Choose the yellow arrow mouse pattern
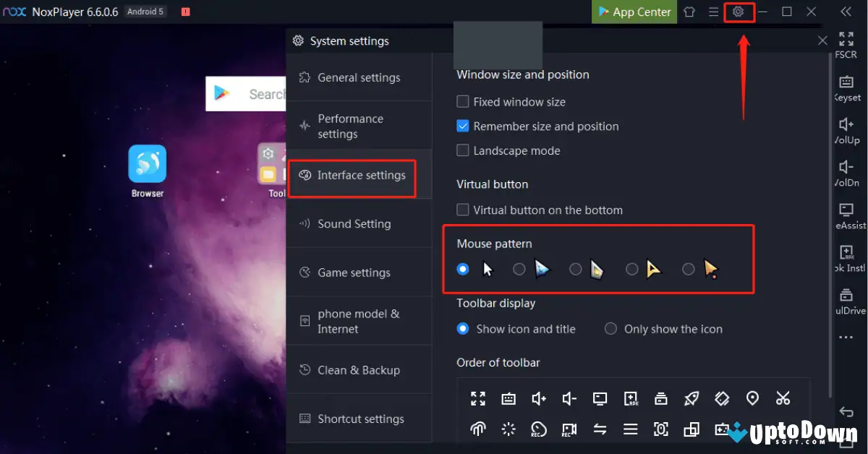 click(631, 269)
